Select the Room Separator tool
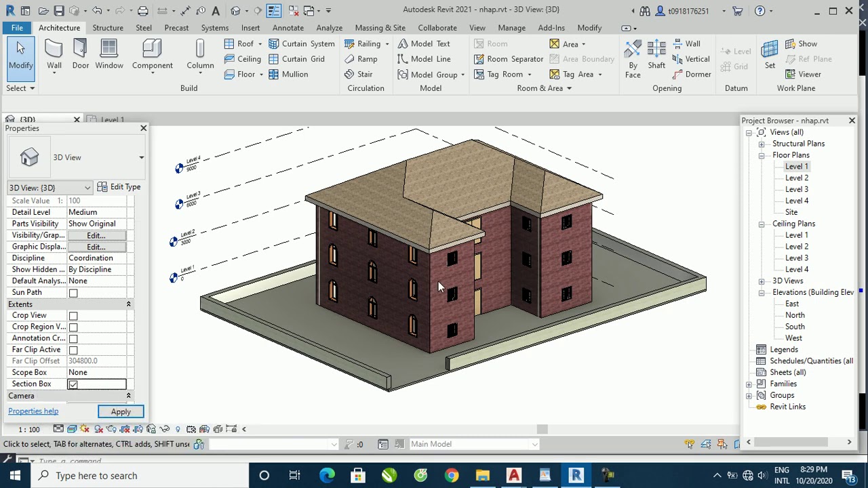Screen dimensions: 868x488 (x=509, y=59)
